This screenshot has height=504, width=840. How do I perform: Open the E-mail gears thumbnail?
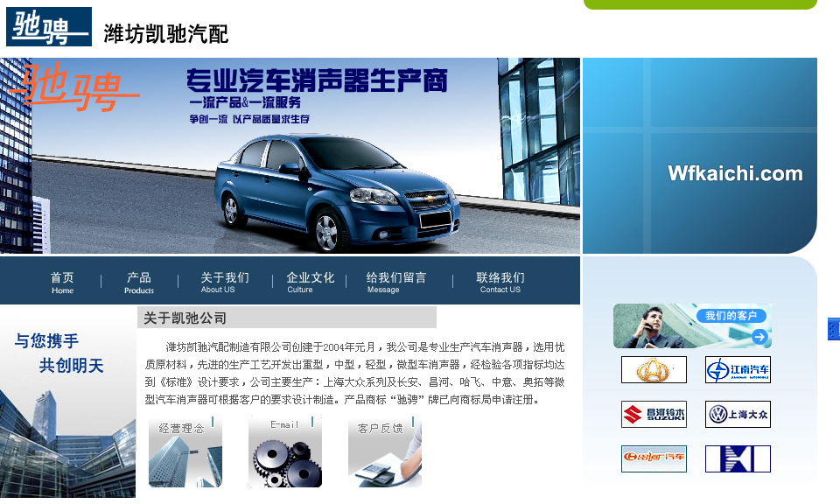coord(285,452)
